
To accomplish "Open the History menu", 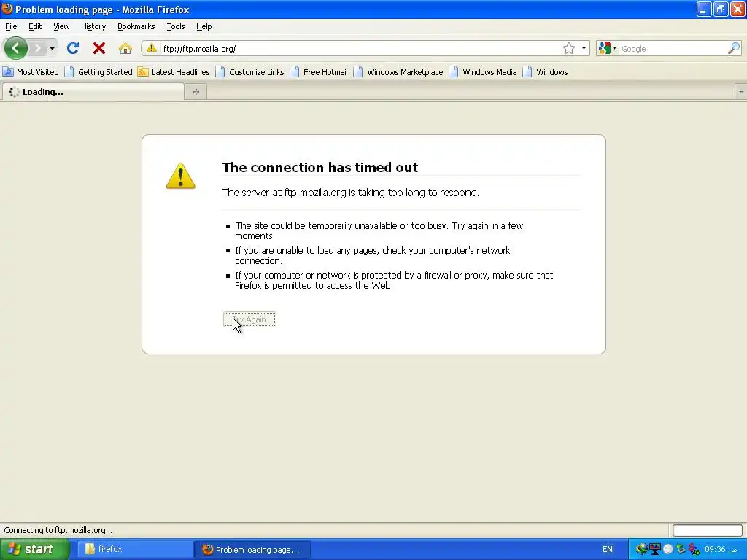I will [93, 26].
